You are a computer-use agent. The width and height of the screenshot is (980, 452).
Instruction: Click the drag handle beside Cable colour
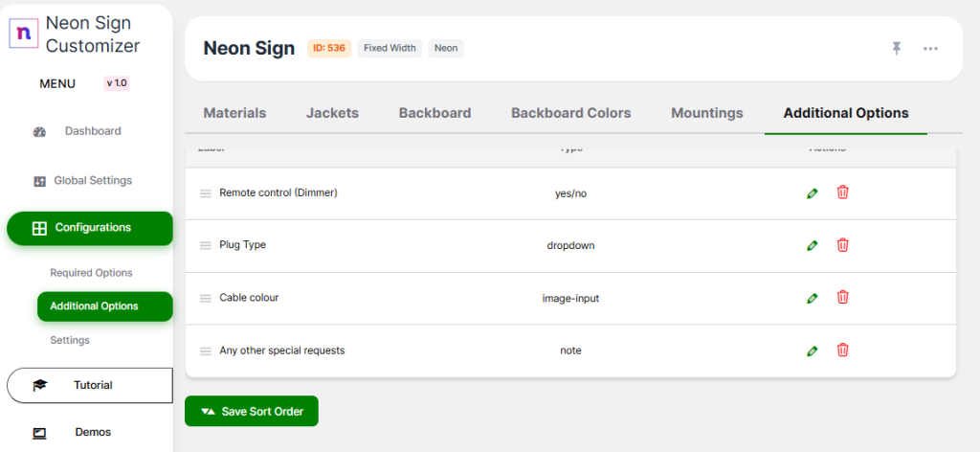click(x=205, y=298)
